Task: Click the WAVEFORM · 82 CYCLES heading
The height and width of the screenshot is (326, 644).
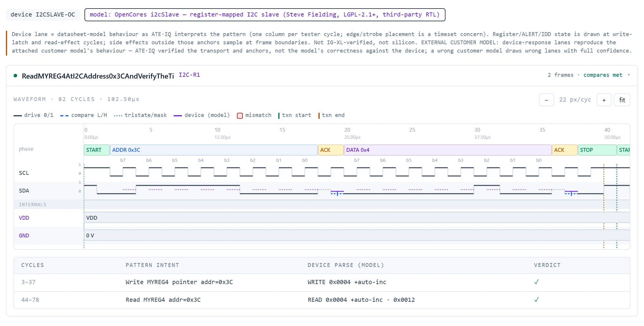Action: click(x=76, y=99)
